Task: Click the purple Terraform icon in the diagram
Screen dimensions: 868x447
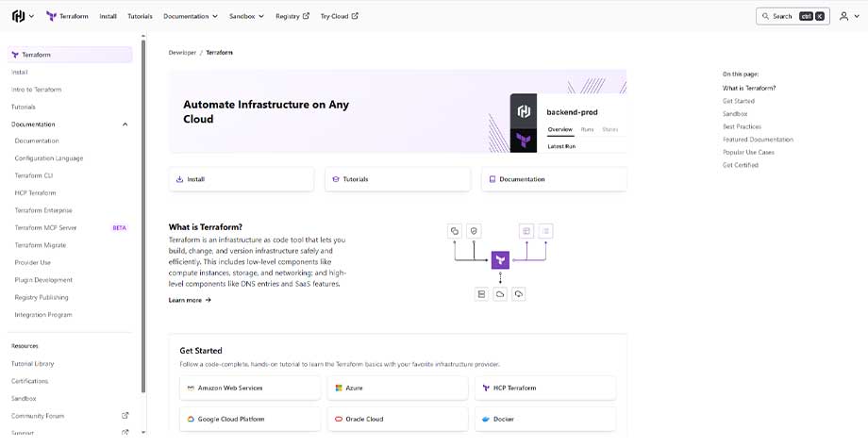Action: (x=500, y=260)
